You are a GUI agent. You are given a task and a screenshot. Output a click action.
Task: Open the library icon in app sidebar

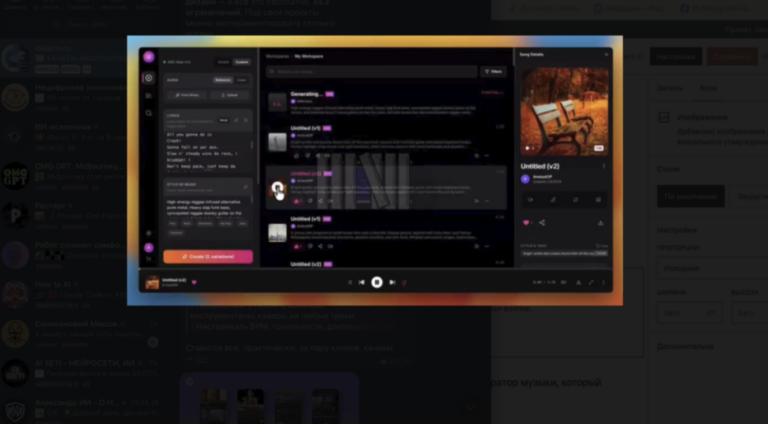(x=149, y=96)
